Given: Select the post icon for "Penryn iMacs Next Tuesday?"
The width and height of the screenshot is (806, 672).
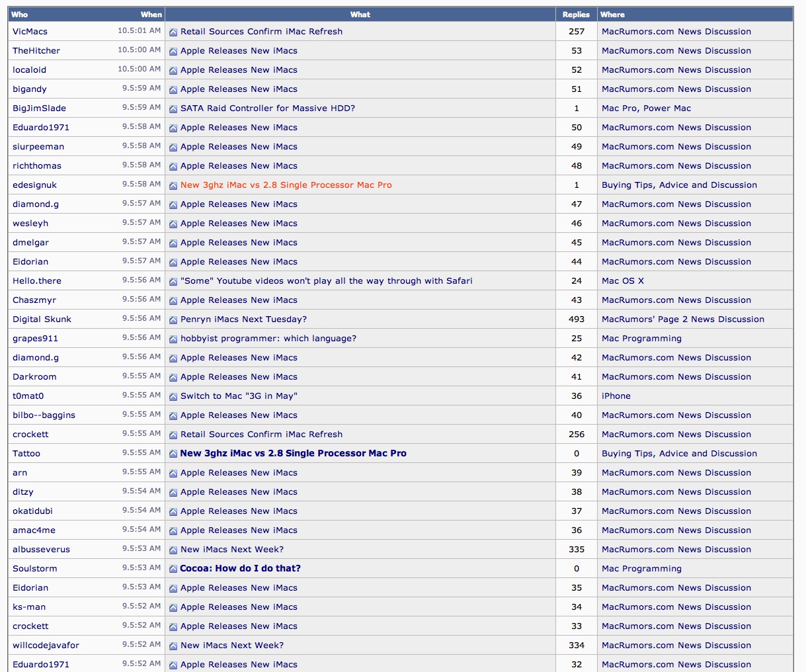Looking at the screenshot, I should pos(173,319).
